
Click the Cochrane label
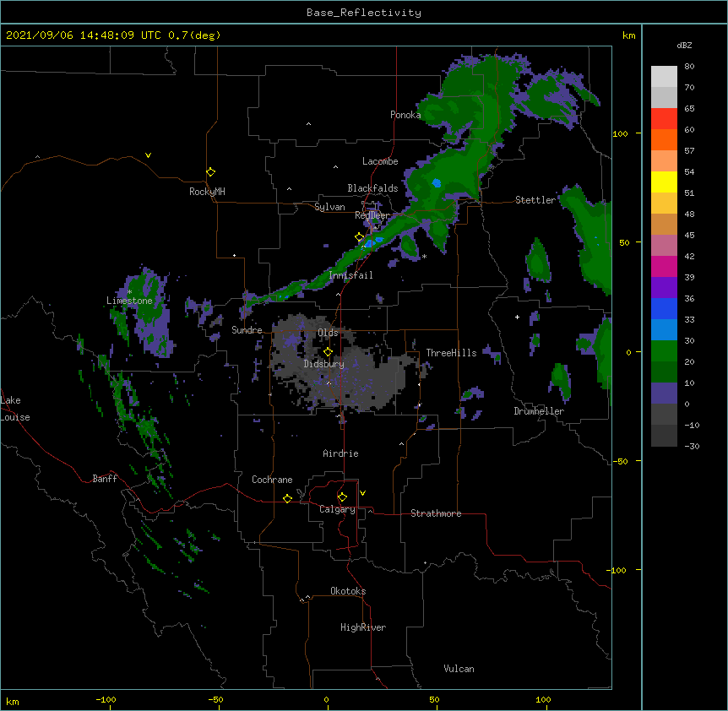[x=272, y=480]
